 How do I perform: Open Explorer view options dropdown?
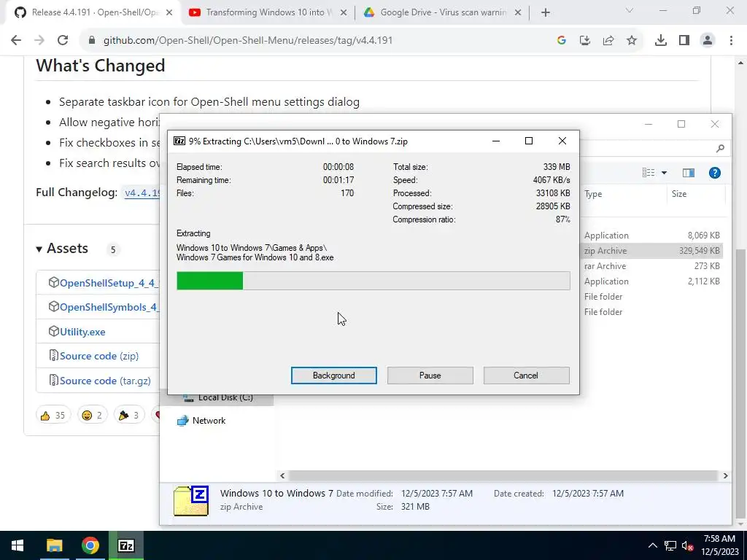(664, 173)
